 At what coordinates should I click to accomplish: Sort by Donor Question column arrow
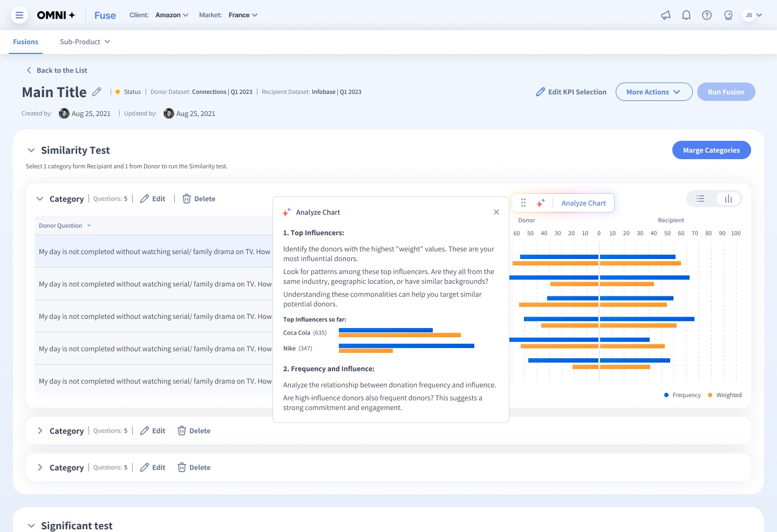point(89,226)
